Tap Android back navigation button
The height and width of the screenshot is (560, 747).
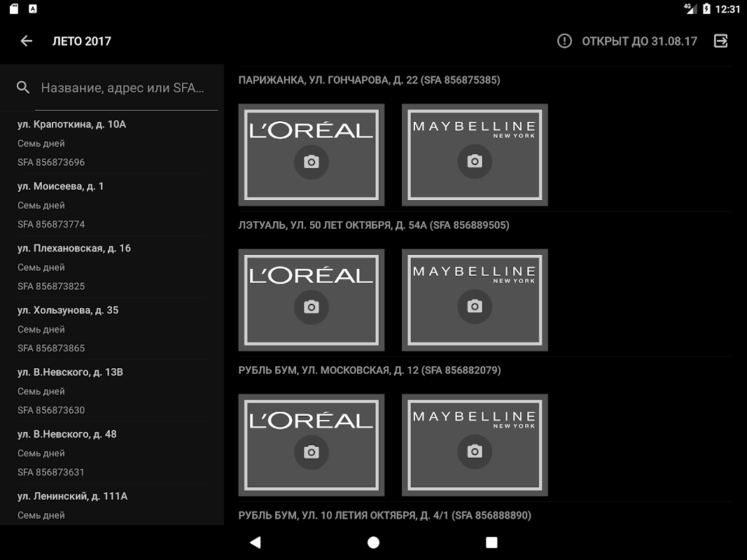pos(256,542)
